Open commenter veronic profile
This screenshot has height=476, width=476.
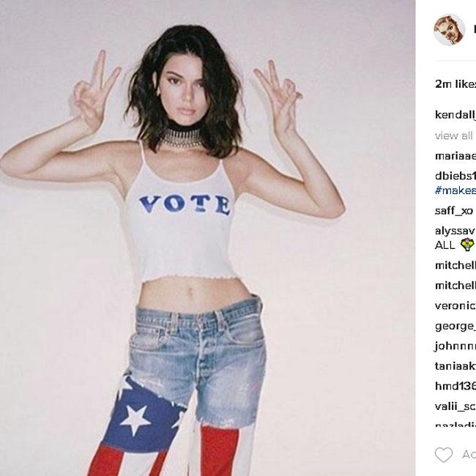click(455, 305)
